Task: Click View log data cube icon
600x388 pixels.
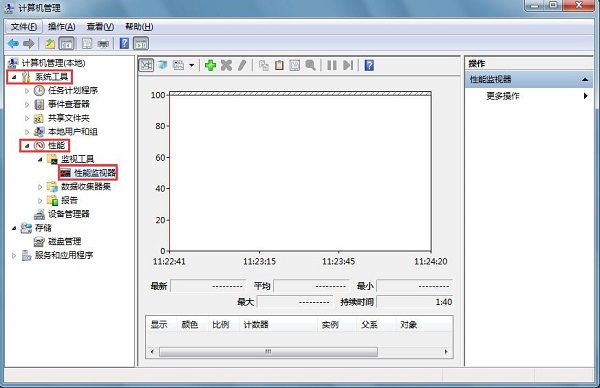Action: point(162,65)
